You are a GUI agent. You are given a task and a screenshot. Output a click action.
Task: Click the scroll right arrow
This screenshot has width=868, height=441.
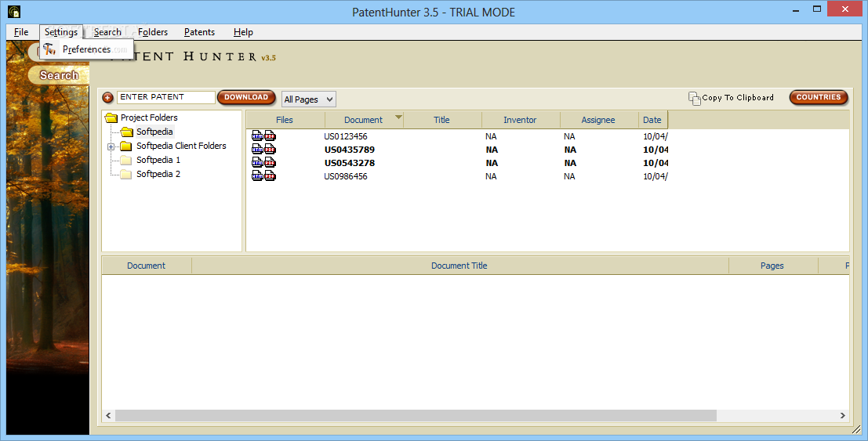click(x=843, y=416)
